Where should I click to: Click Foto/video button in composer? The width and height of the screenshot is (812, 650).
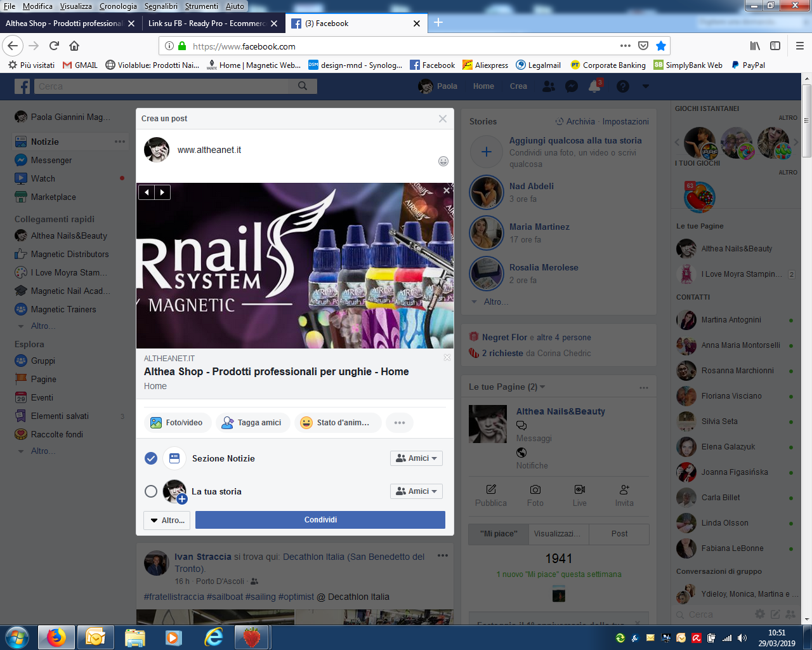177,423
